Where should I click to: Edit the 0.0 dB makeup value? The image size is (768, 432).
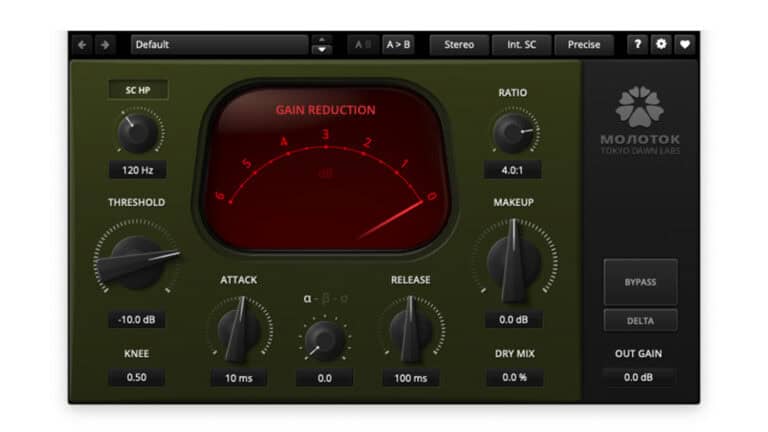tap(513, 319)
